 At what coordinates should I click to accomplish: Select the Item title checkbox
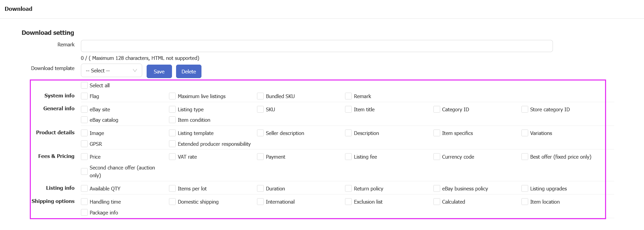click(348, 109)
